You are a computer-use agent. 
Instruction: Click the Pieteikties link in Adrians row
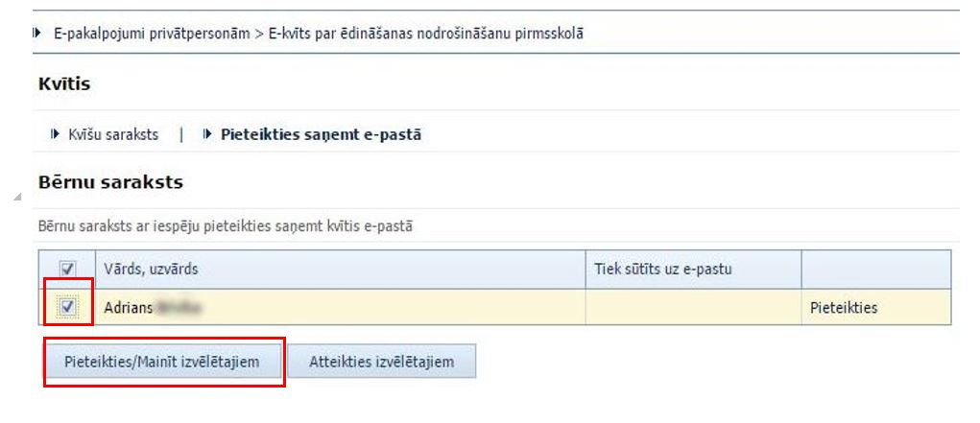click(x=843, y=307)
